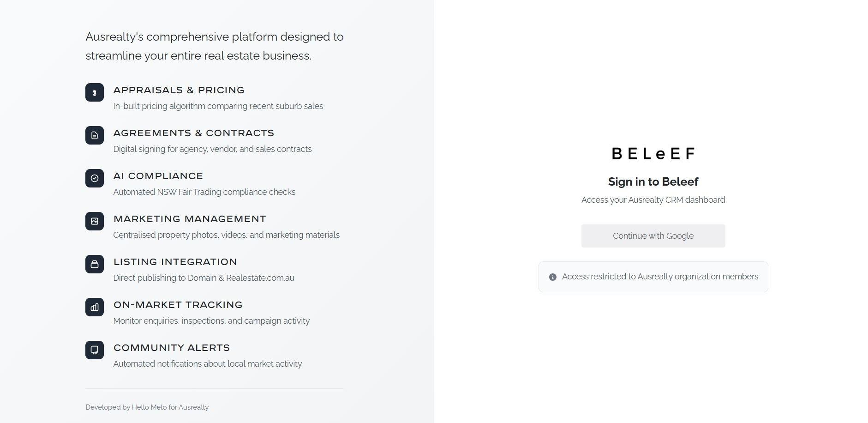
Task: Click the Marketing Management image icon
Action: tap(95, 221)
